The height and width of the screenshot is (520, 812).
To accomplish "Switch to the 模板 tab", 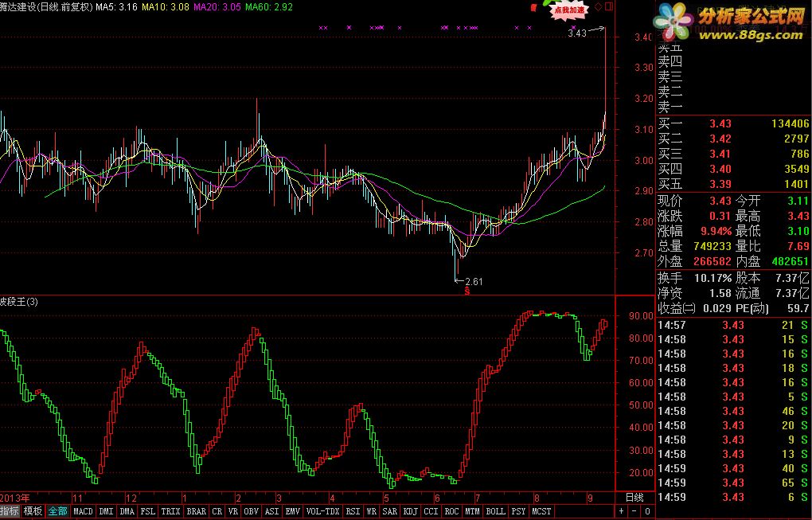I will point(33,511).
